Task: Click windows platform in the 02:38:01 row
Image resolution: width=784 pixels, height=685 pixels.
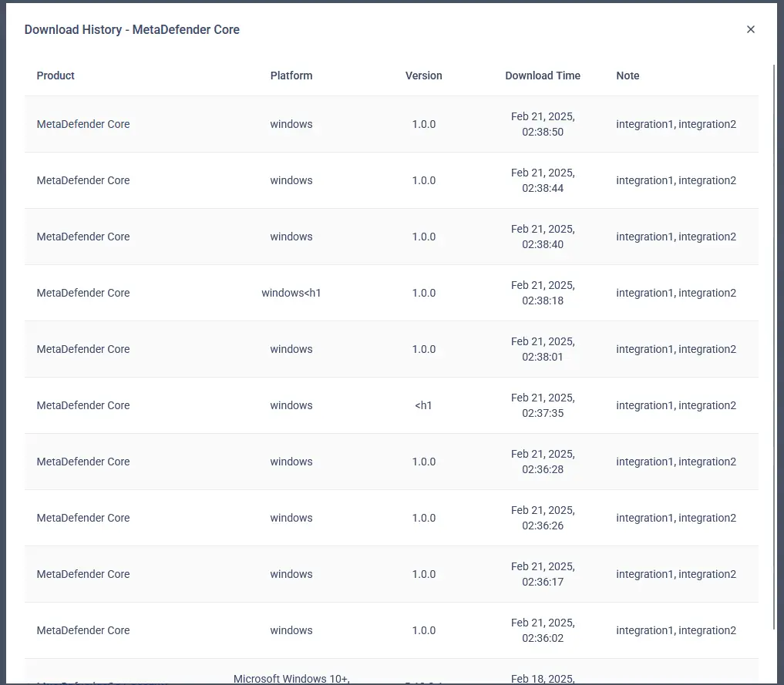Action: pos(291,349)
